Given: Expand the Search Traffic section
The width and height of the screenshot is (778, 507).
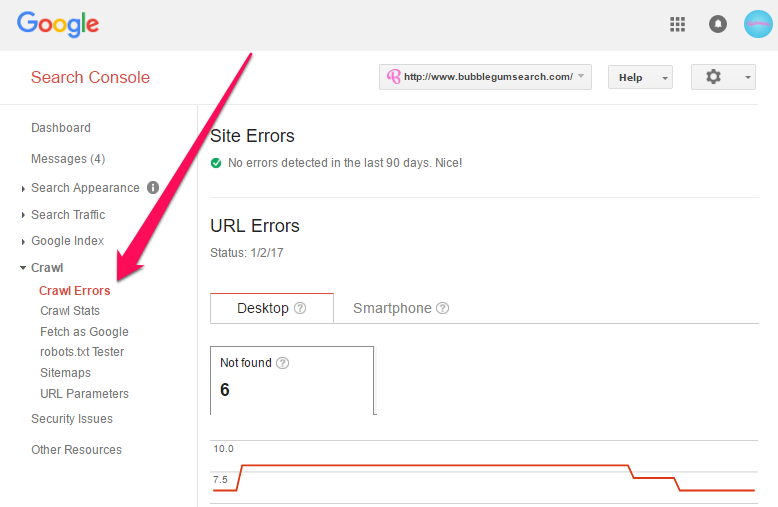Looking at the screenshot, I should 23,215.
